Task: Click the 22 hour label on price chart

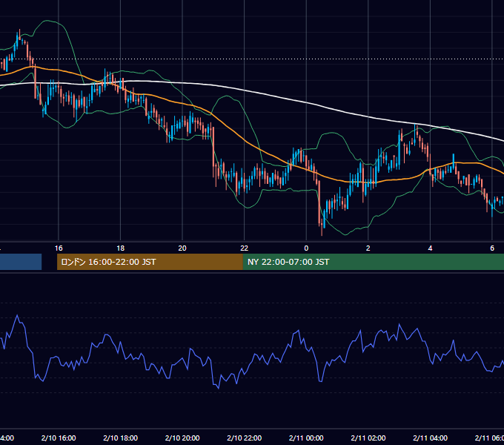Action: point(245,248)
